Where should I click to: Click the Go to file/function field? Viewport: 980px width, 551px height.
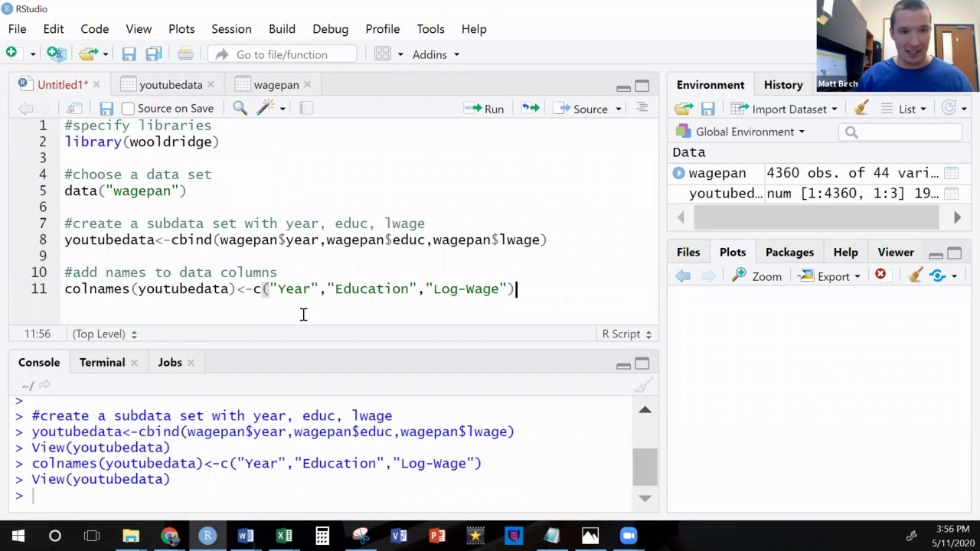(x=283, y=54)
